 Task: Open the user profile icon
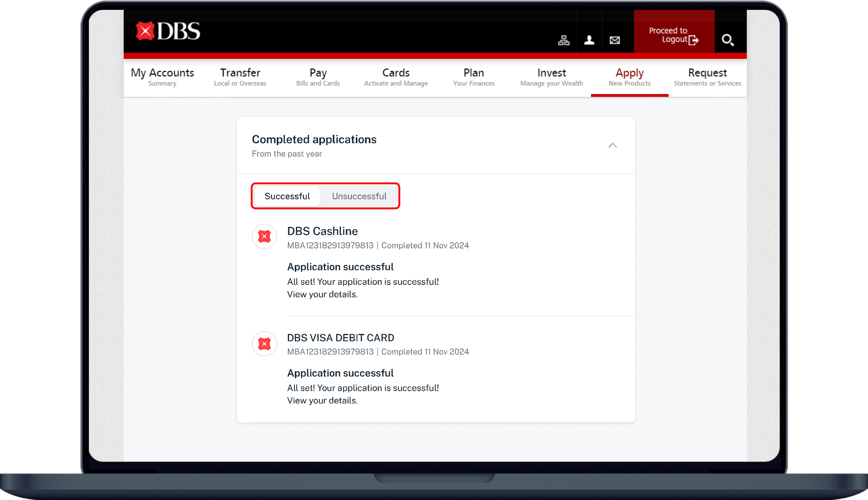[x=589, y=40]
